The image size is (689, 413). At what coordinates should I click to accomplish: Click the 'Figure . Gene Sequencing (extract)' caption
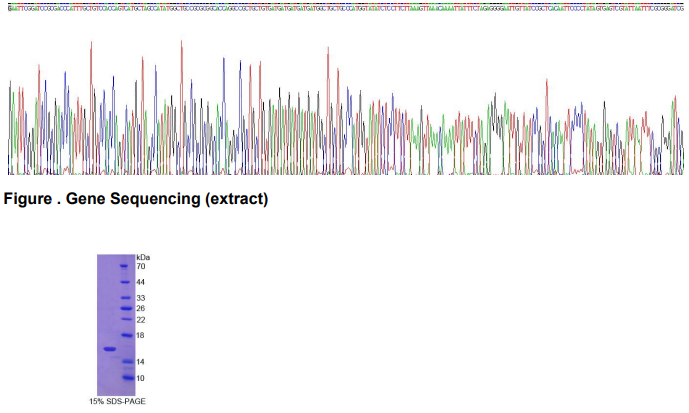(136, 199)
